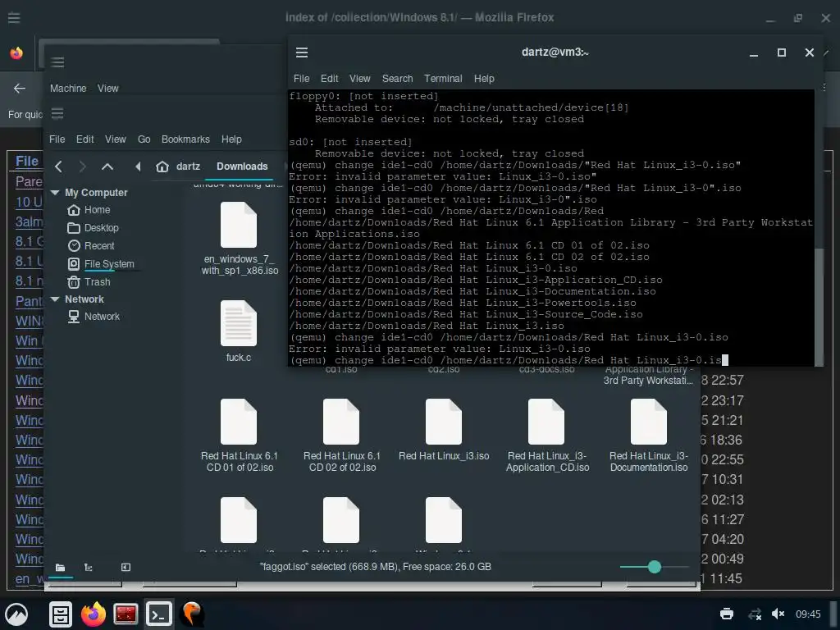Open the Machine menu
Viewport: 840px width, 630px height.
tap(68, 89)
